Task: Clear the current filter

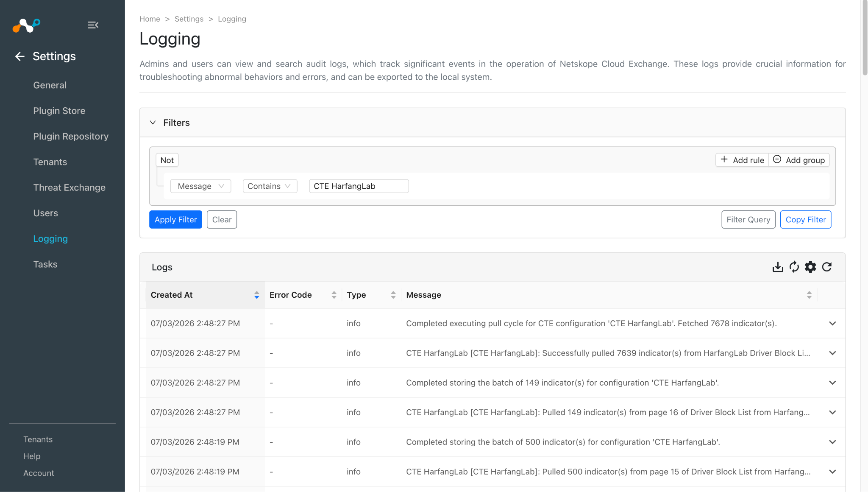Action: tap(222, 220)
